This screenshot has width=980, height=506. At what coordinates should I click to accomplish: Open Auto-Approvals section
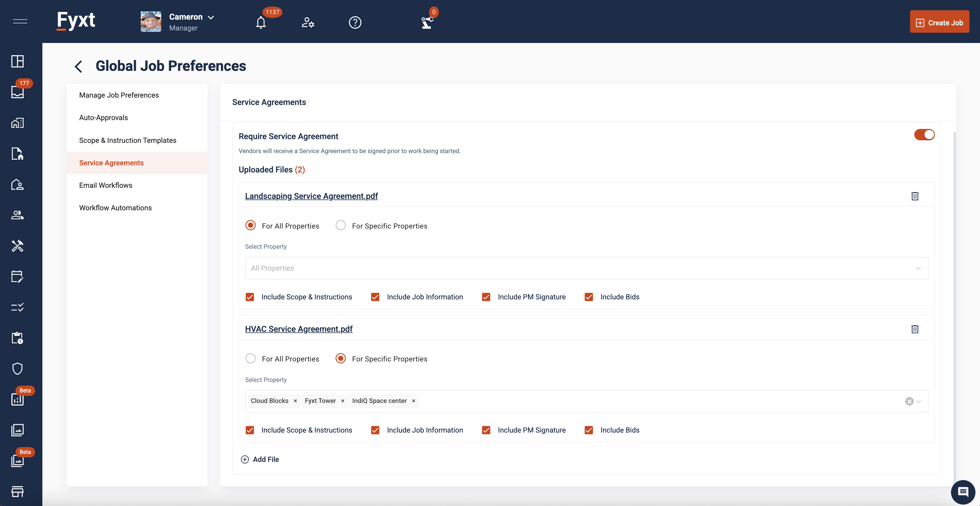click(137, 118)
